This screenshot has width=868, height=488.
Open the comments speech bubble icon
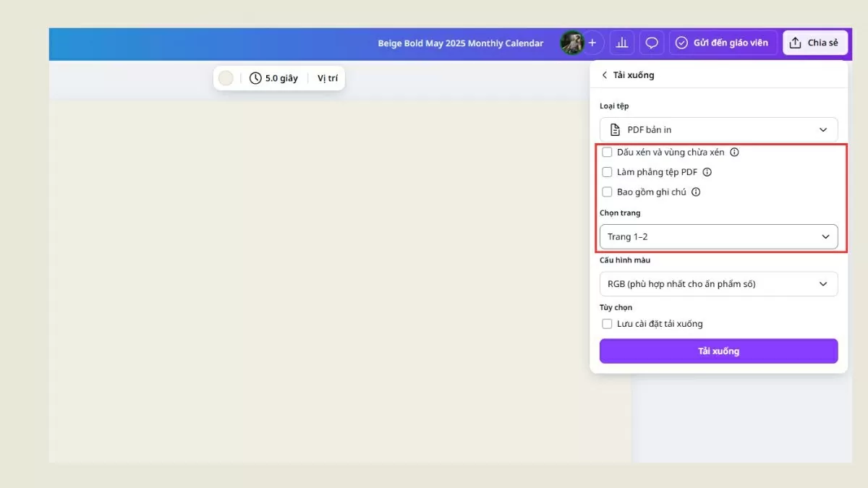click(652, 43)
